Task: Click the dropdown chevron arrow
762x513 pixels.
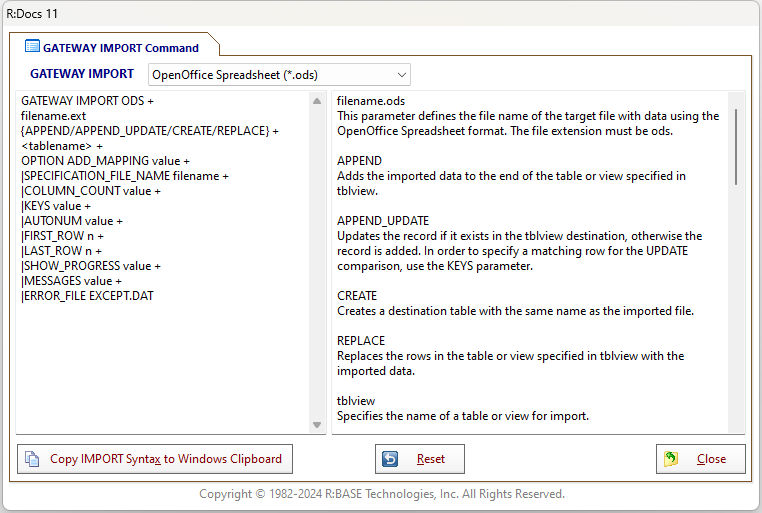Action: coord(401,75)
